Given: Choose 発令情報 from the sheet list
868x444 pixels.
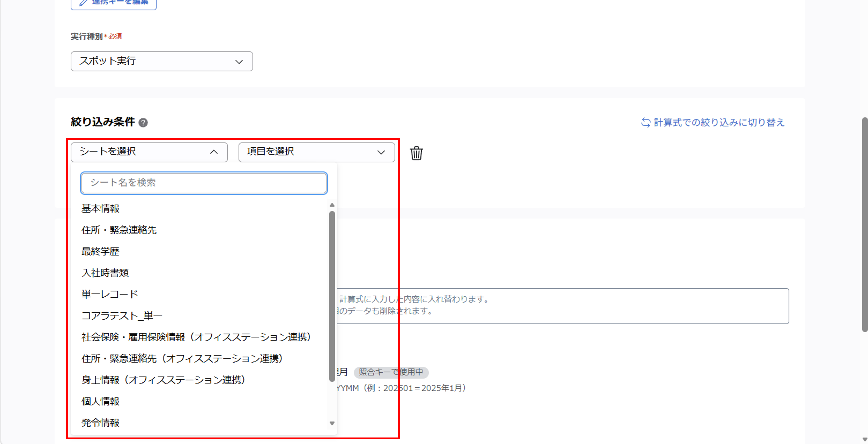Looking at the screenshot, I should click(100, 423).
